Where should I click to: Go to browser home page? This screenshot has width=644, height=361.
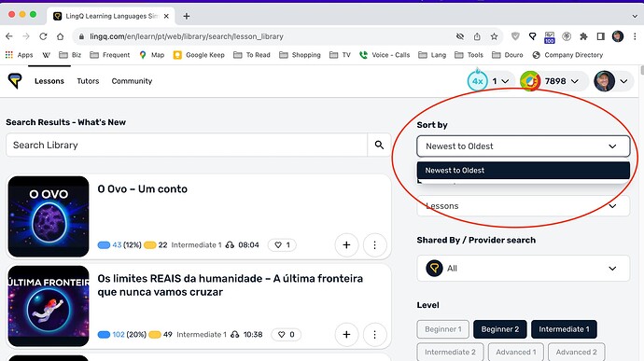[x=60, y=36]
